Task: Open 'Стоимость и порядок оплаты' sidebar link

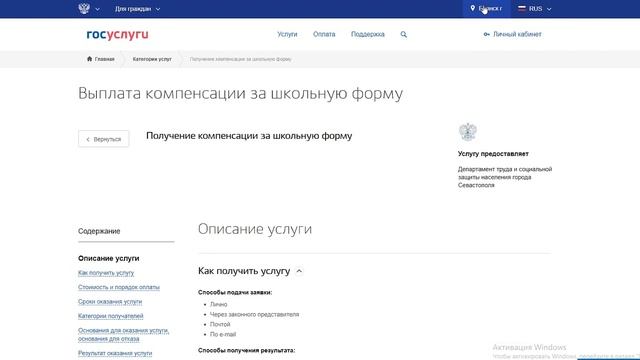Action: tap(119, 287)
